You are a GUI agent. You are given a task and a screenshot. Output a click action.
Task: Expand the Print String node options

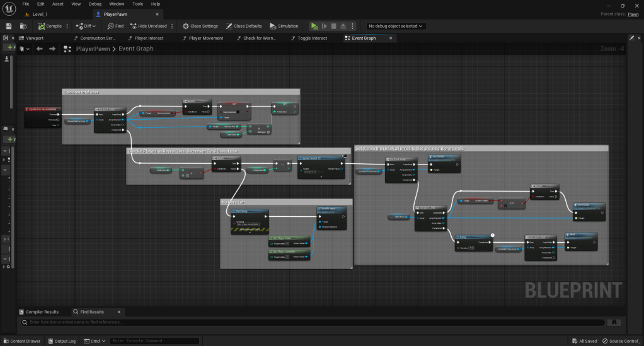coord(250,232)
